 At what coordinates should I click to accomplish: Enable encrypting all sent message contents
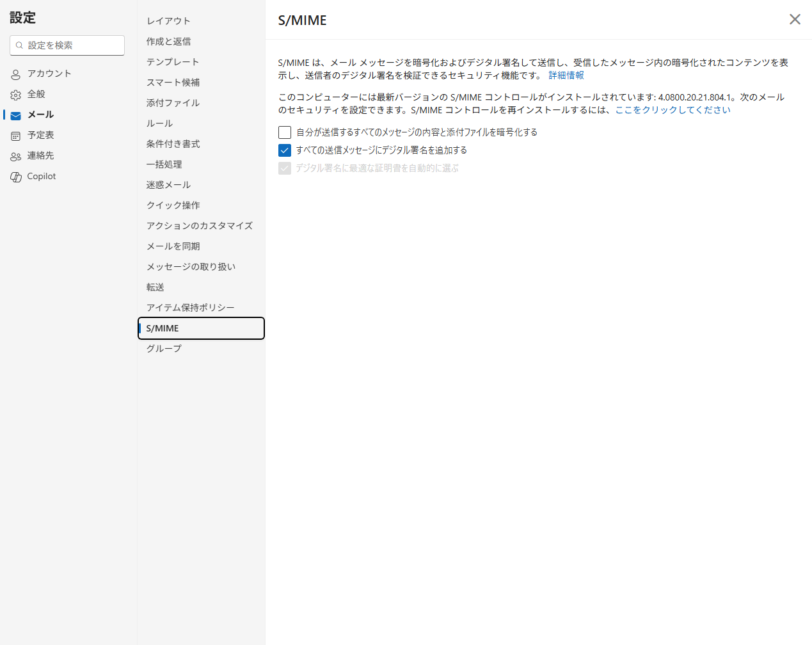click(285, 132)
